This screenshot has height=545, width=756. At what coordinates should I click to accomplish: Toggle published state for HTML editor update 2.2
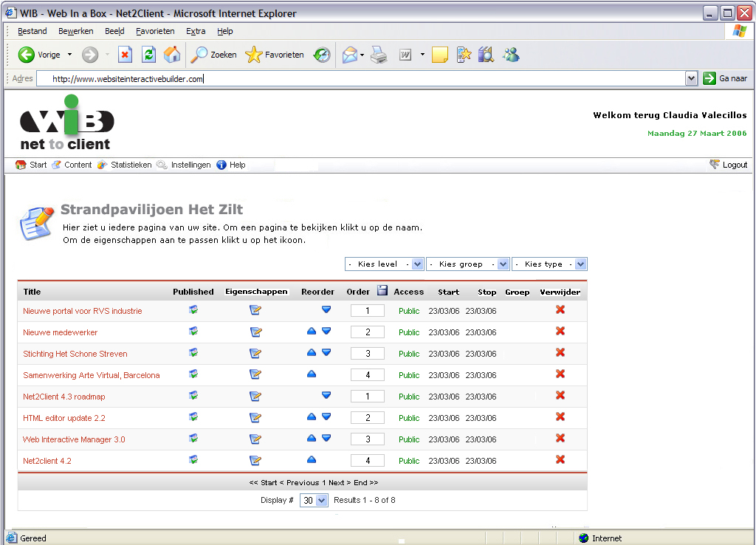193,417
